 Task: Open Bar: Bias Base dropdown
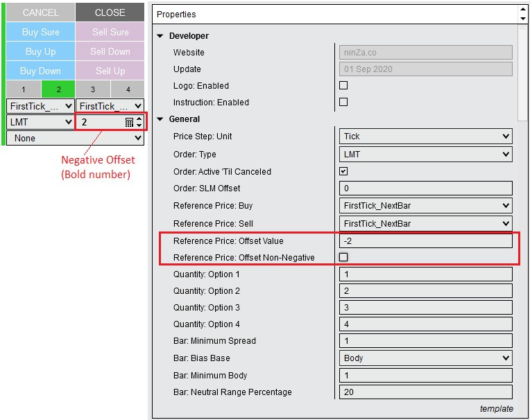[x=426, y=358]
